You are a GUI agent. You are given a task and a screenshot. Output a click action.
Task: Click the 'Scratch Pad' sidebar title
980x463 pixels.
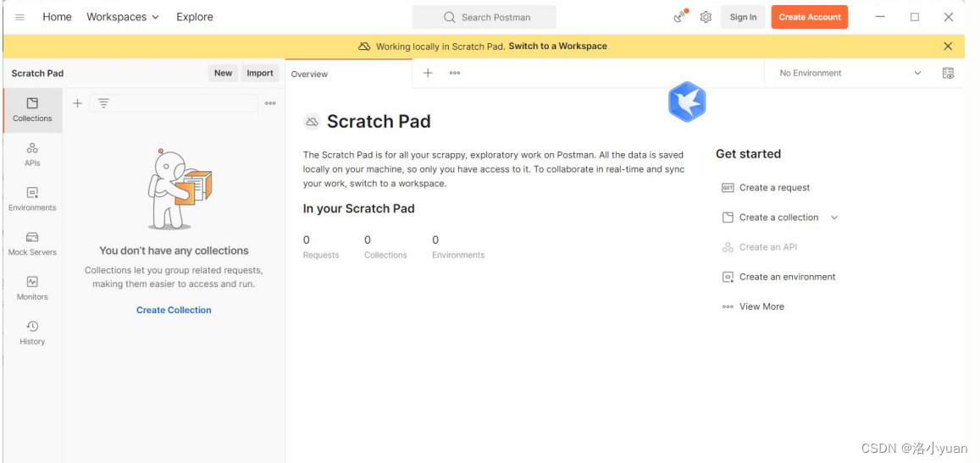[x=37, y=73]
